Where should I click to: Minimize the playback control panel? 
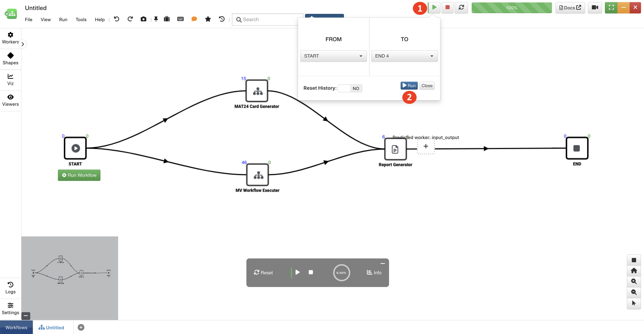382,263
